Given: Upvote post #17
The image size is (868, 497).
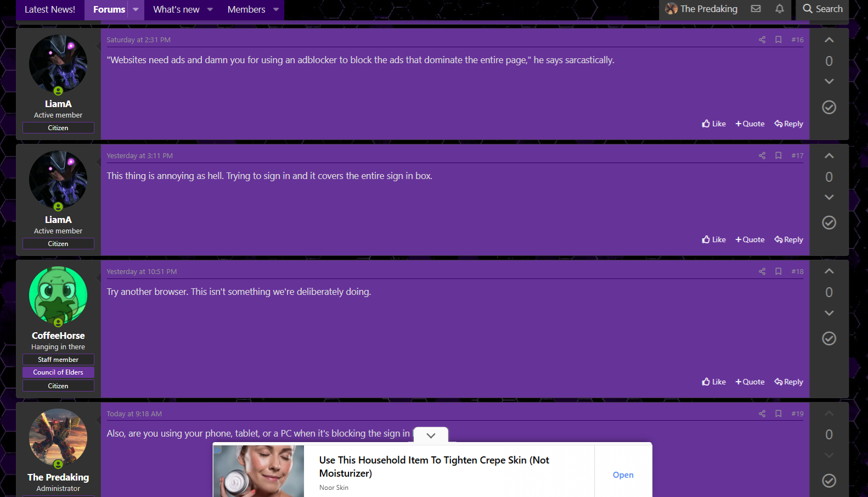Looking at the screenshot, I should pos(829,156).
